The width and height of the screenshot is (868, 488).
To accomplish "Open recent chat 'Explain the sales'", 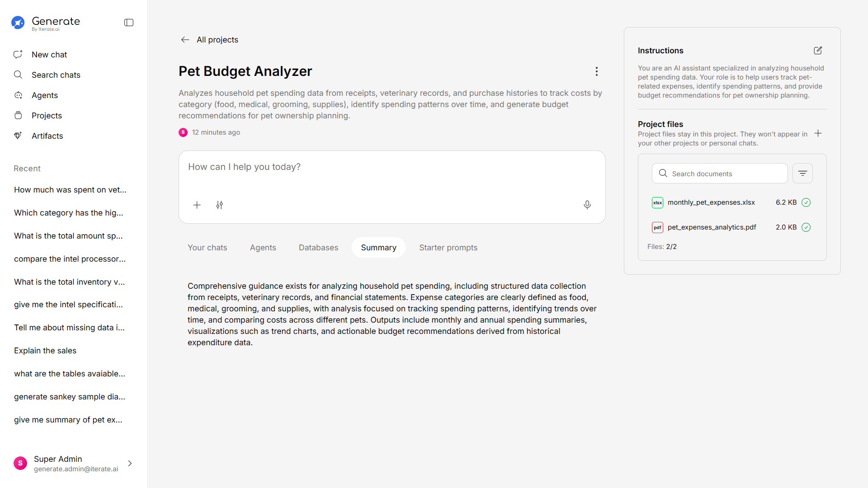I will 45,351.
